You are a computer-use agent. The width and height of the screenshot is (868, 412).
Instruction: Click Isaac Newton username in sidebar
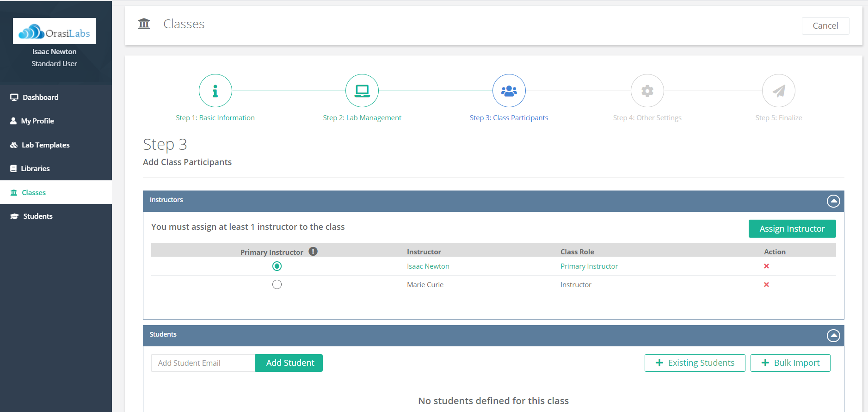coord(54,52)
